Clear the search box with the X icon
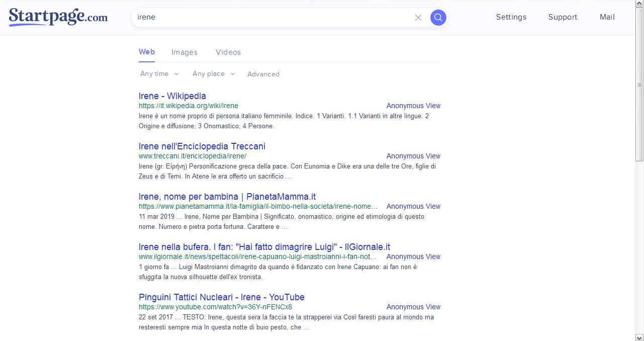 click(x=418, y=18)
